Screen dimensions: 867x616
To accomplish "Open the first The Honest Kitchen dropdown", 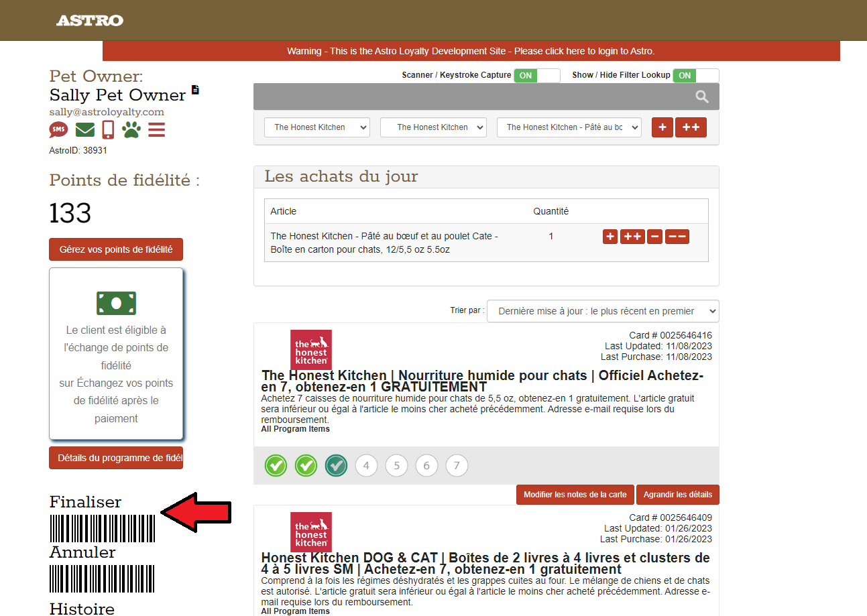I will (x=316, y=127).
